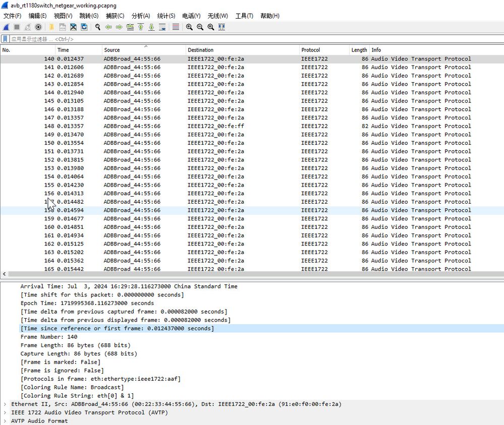The height and width of the screenshot is (425, 504).
Task: Select packet row number 140
Action: tap(252, 59)
